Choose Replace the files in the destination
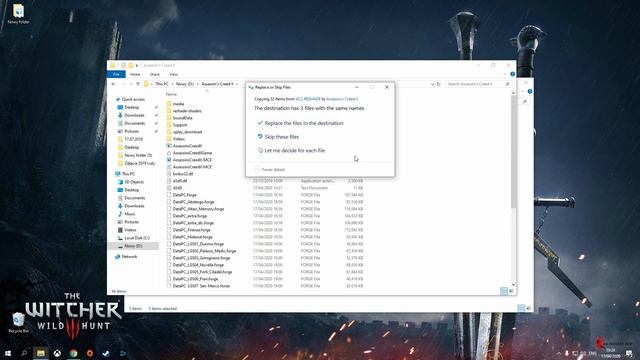 coord(300,123)
